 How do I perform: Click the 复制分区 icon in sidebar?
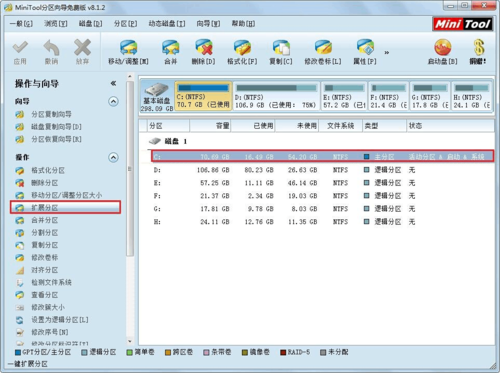20,245
